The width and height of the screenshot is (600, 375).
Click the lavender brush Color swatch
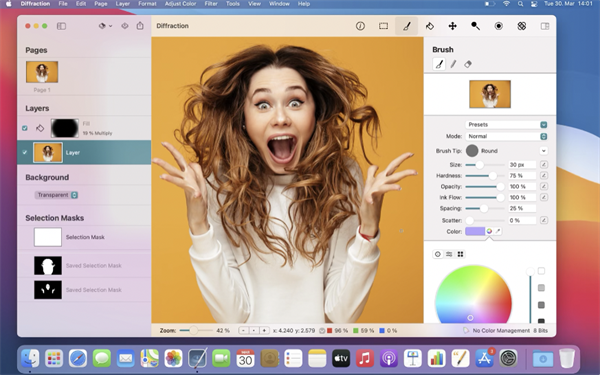click(x=475, y=231)
